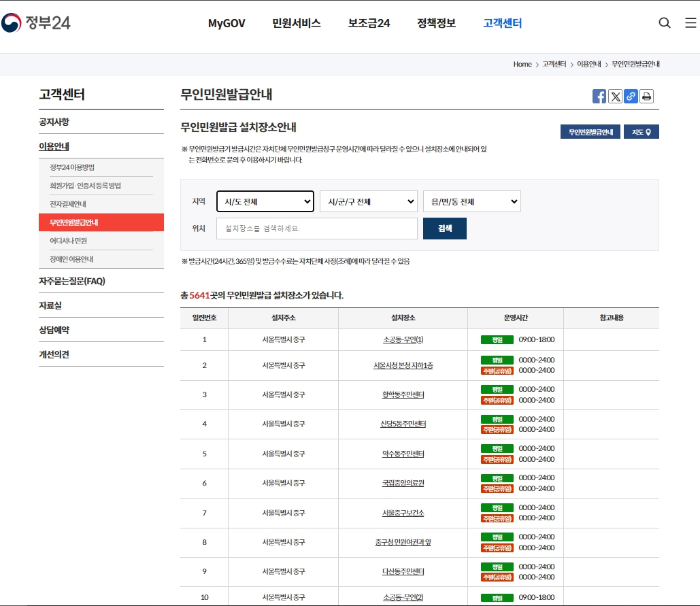
Task: Expand 읍/면/동 전체 dropdown
Action: tap(472, 201)
